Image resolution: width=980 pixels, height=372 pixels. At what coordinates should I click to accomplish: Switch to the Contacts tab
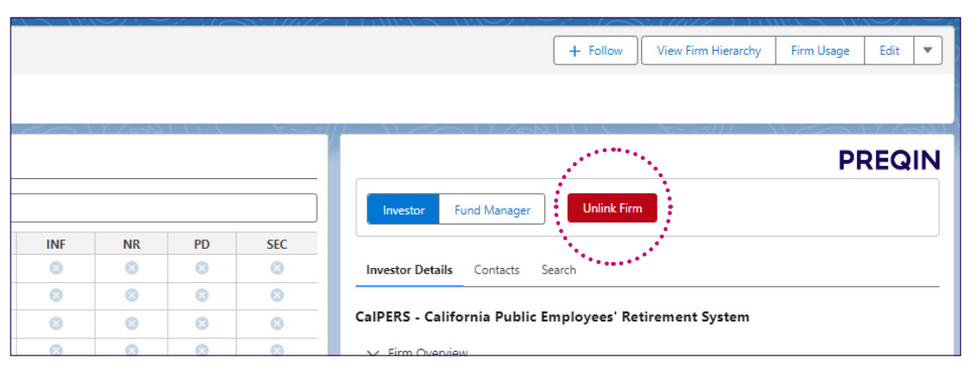click(x=496, y=270)
